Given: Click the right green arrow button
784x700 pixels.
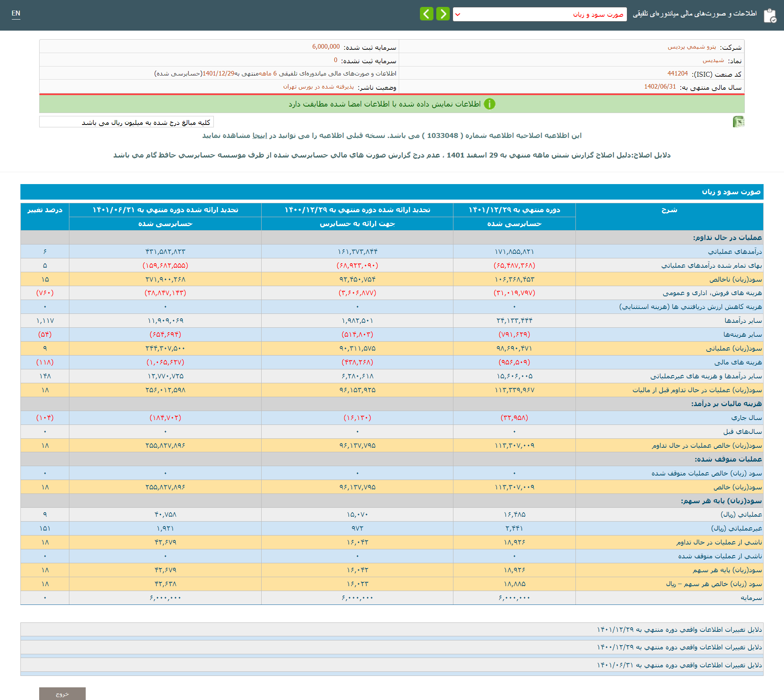Looking at the screenshot, I should pyautogui.click(x=443, y=14).
